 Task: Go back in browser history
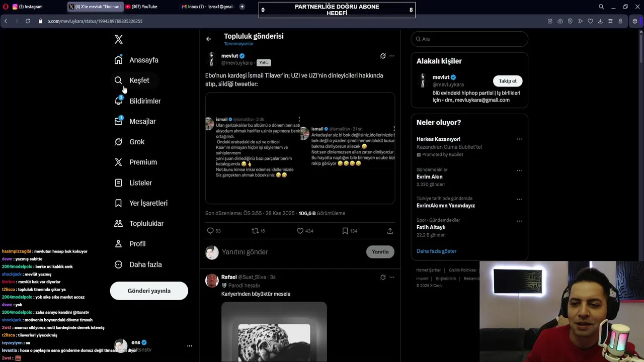tap(6, 21)
